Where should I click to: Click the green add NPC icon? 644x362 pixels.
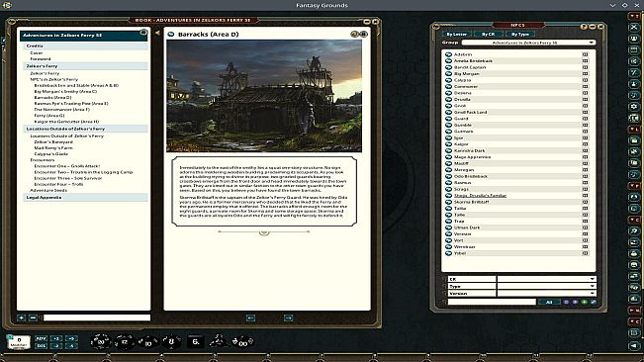(x=584, y=302)
